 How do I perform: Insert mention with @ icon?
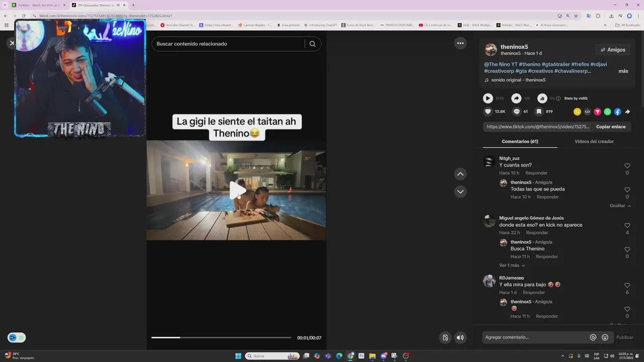coord(593,337)
